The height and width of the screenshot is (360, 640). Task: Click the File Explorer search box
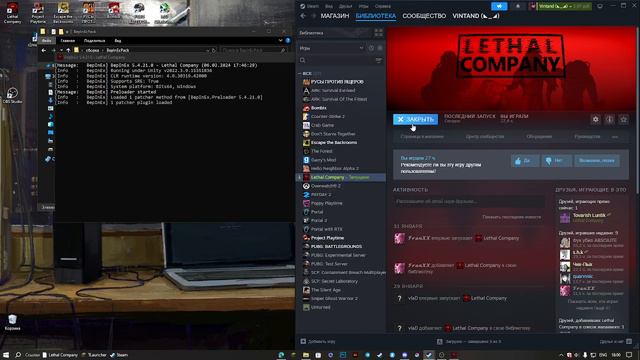click(253, 50)
